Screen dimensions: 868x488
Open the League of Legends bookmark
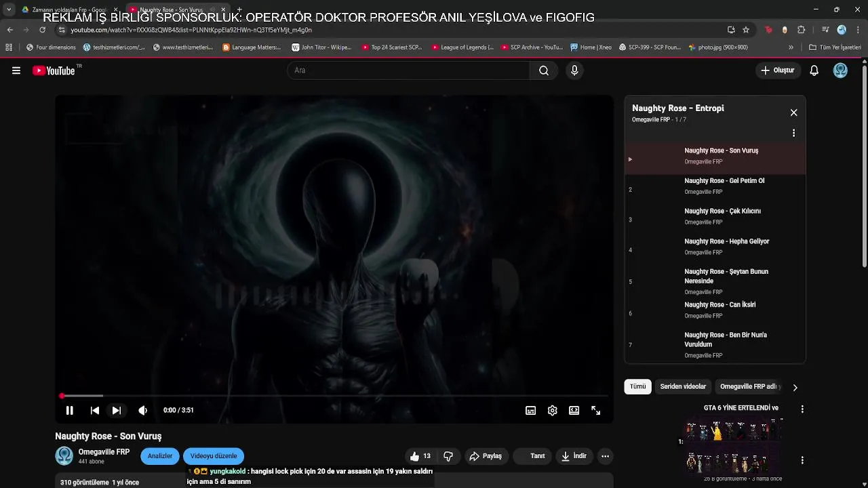[462, 47]
